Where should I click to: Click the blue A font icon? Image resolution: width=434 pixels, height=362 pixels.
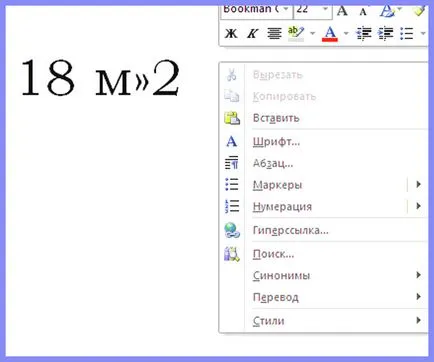pyautogui.click(x=232, y=142)
